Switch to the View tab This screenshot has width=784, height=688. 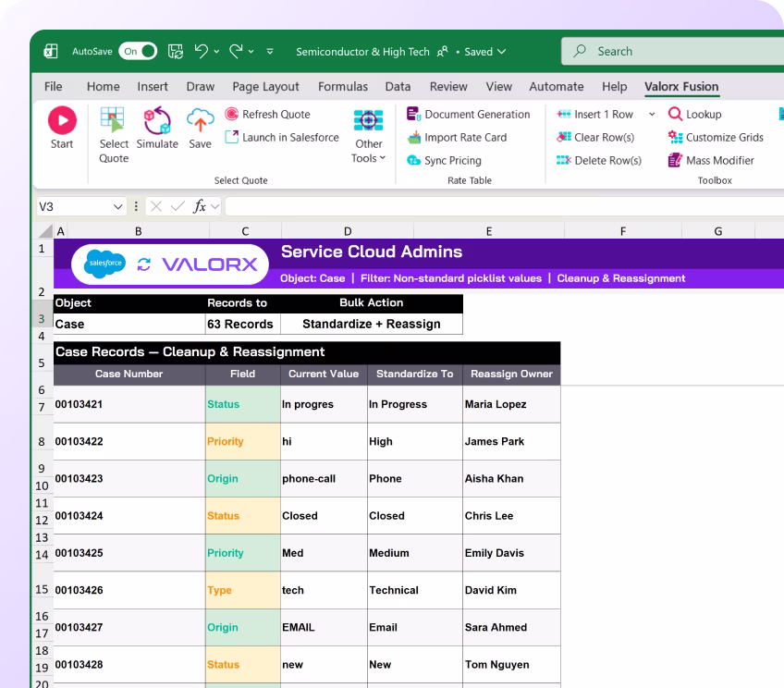click(498, 87)
